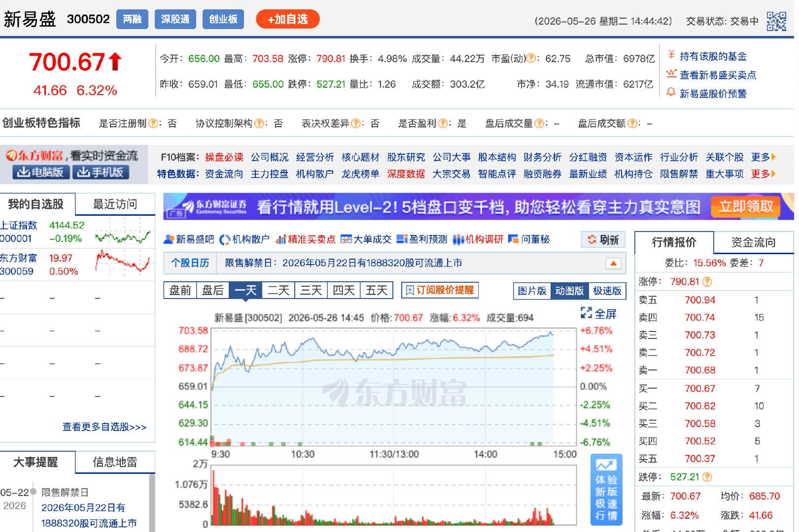The image size is (799, 532).
Task: Click the 机构散户 icon link
Action: click(225, 239)
